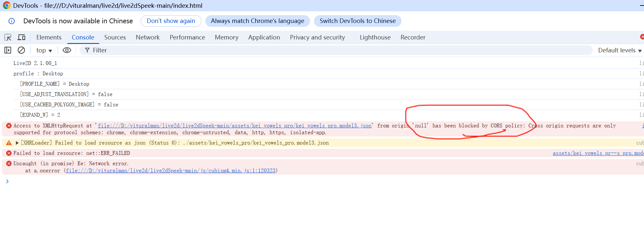Open the Sources tab
This screenshot has height=228, width=644.
[x=115, y=37]
